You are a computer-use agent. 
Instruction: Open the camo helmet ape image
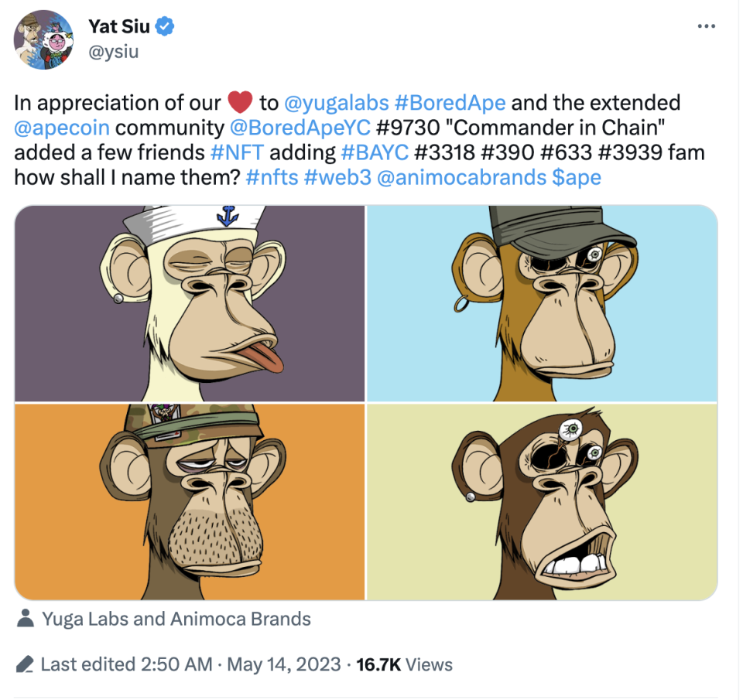189,501
